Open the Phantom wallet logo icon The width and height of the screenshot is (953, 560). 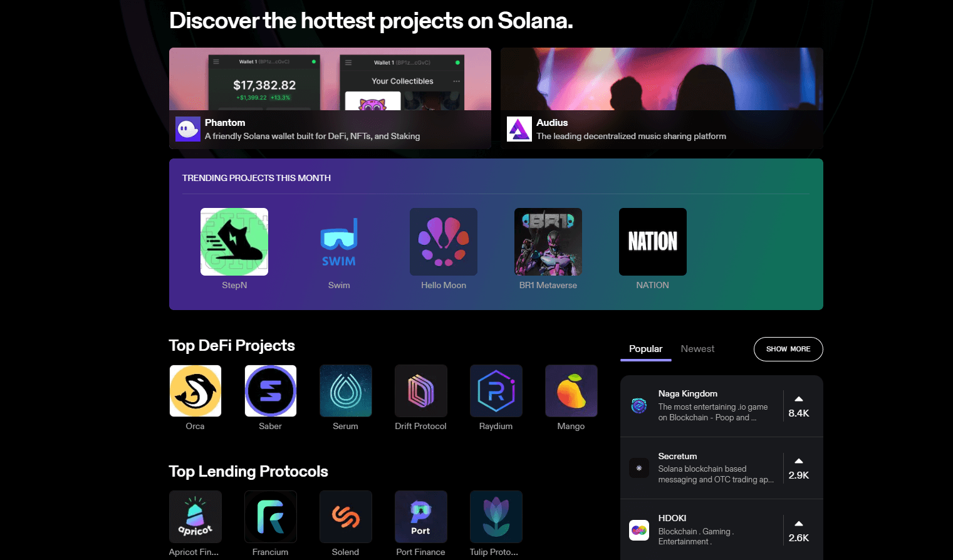click(187, 129)
